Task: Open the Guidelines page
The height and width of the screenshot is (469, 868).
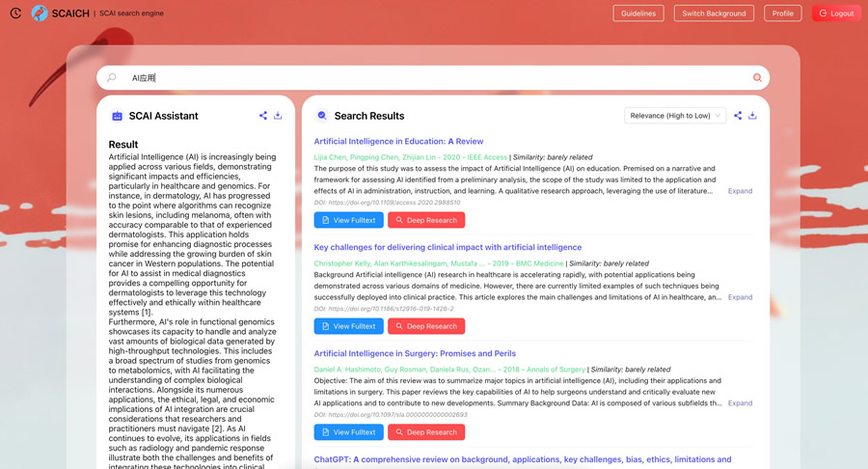Action: coord(638,14)
